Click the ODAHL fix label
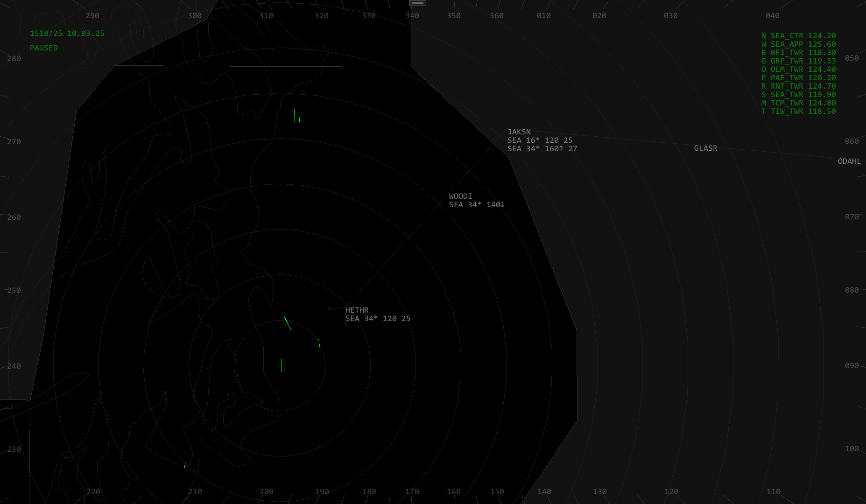 point(850,161)
